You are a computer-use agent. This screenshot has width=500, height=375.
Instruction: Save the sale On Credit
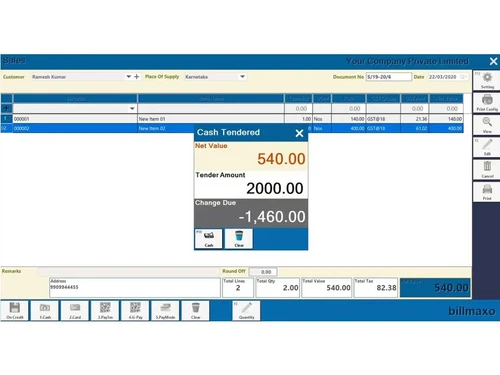[x=15, y=311]
